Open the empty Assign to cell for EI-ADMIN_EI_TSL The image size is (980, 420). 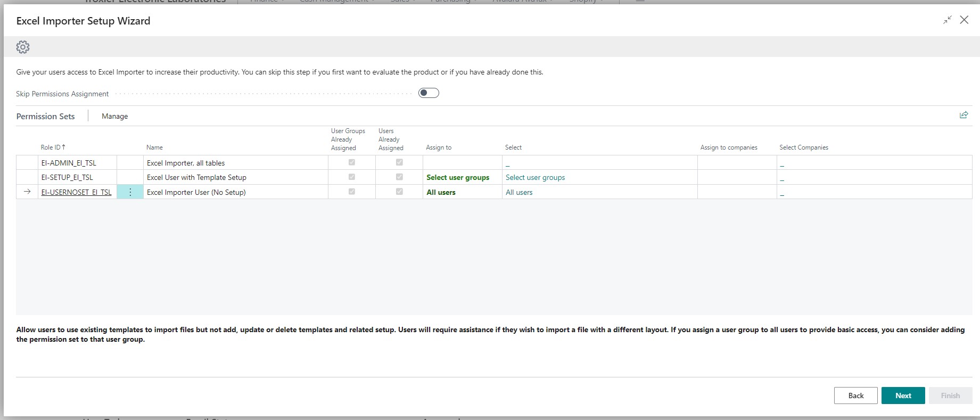point(462,163)
